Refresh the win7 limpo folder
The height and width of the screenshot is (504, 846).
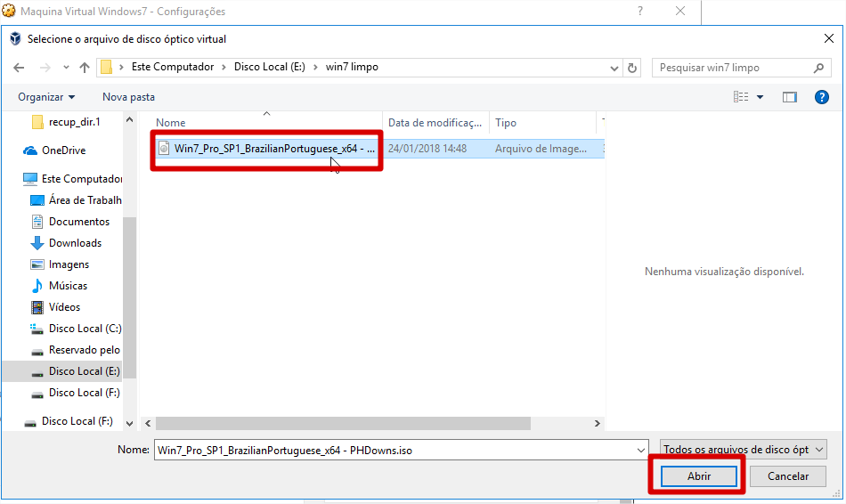pos(631,68)
